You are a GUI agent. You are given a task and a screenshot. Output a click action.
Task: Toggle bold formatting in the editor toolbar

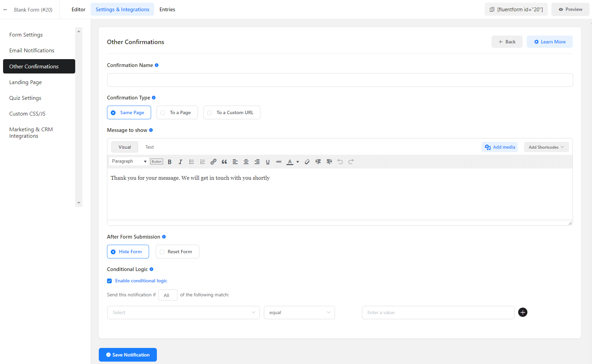click(170, 162)
